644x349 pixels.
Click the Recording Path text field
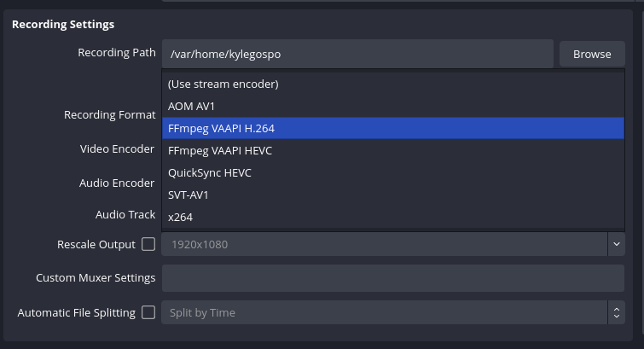point(357,54)
